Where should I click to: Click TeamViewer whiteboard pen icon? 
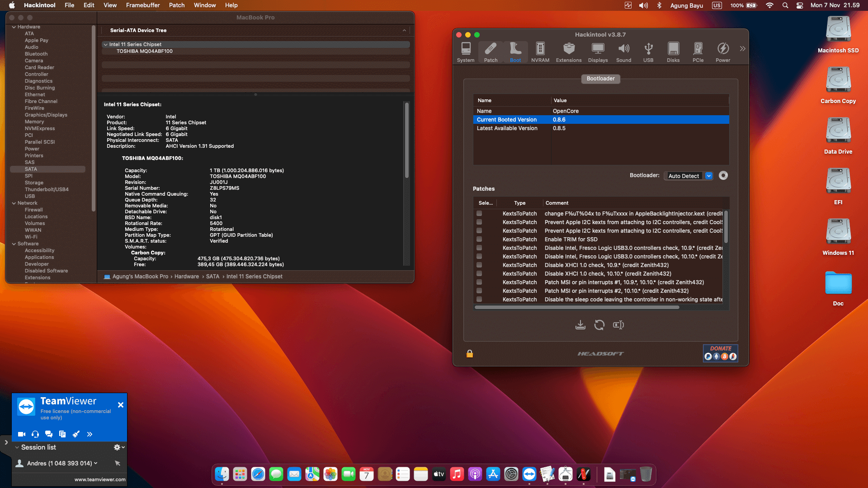(x=76, y=434)
